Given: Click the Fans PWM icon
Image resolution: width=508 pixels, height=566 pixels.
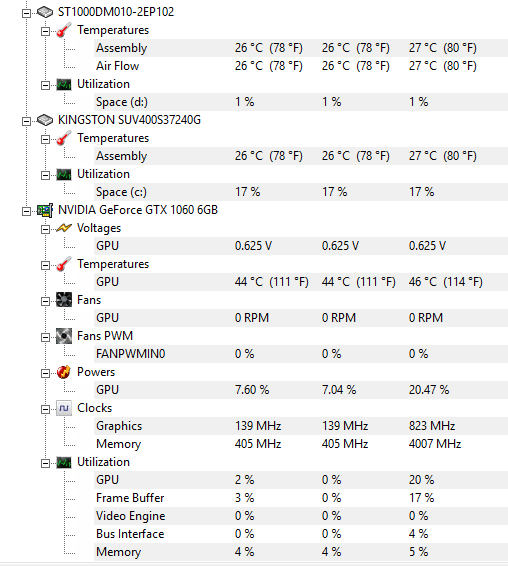Looking at the screenshot, I should pos(64,336).
